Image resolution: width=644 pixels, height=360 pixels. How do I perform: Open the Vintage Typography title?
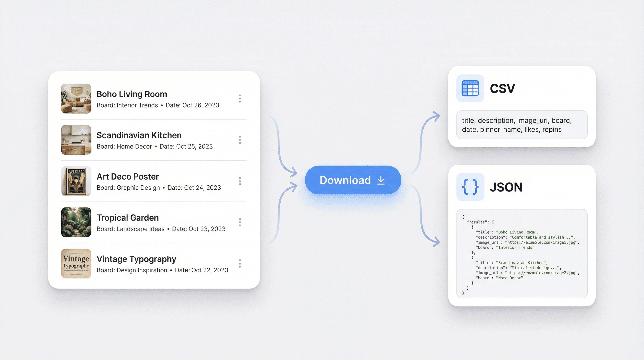pos(136,259)
